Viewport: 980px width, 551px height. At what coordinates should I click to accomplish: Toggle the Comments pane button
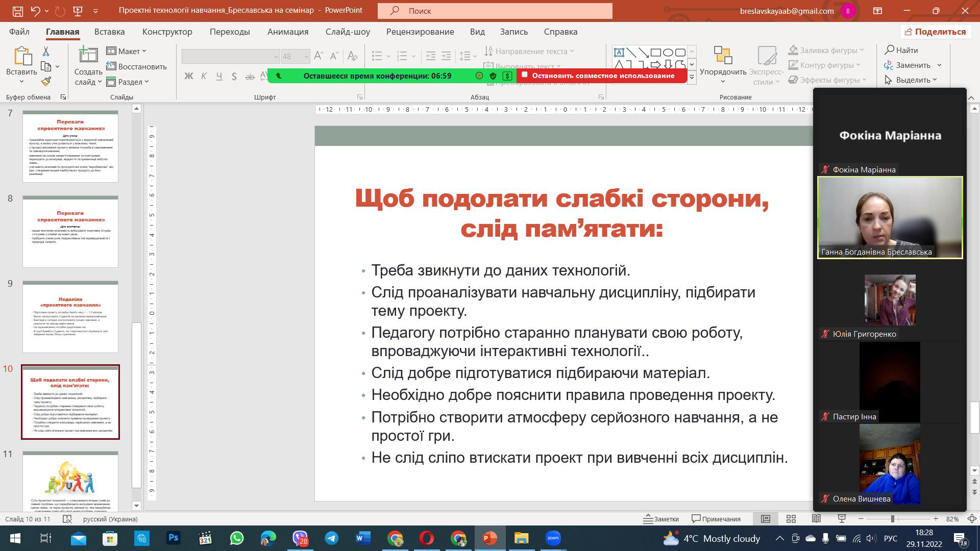coord(716,519)
